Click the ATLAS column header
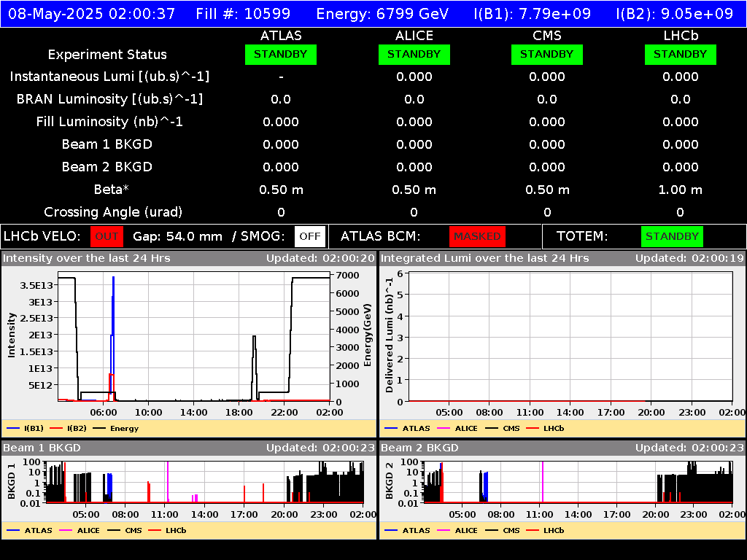Screen dimensions: 747x560 click(281, 36)
